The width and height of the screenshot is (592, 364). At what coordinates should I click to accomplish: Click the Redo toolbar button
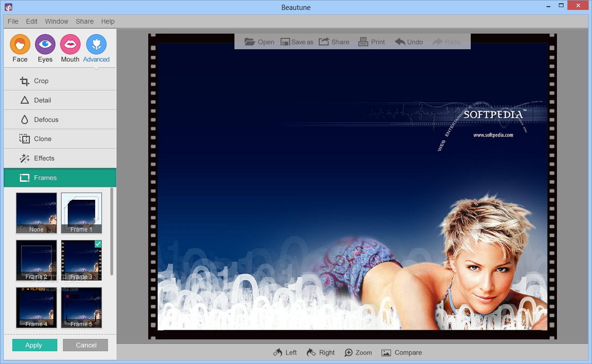[446, 42]
